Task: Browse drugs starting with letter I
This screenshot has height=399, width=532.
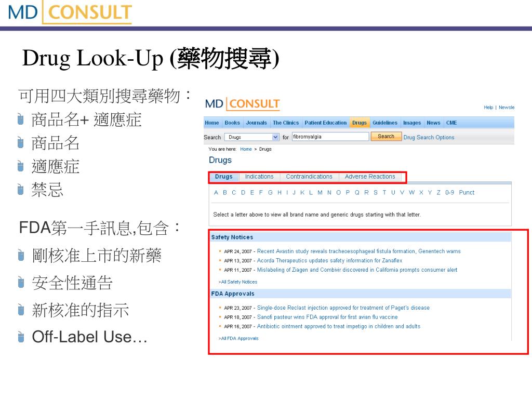Action: tap(287, 193)
